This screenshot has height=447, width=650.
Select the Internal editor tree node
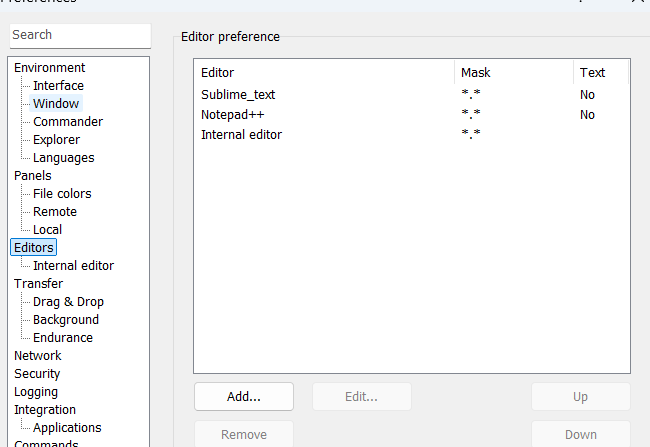point(73,266)
